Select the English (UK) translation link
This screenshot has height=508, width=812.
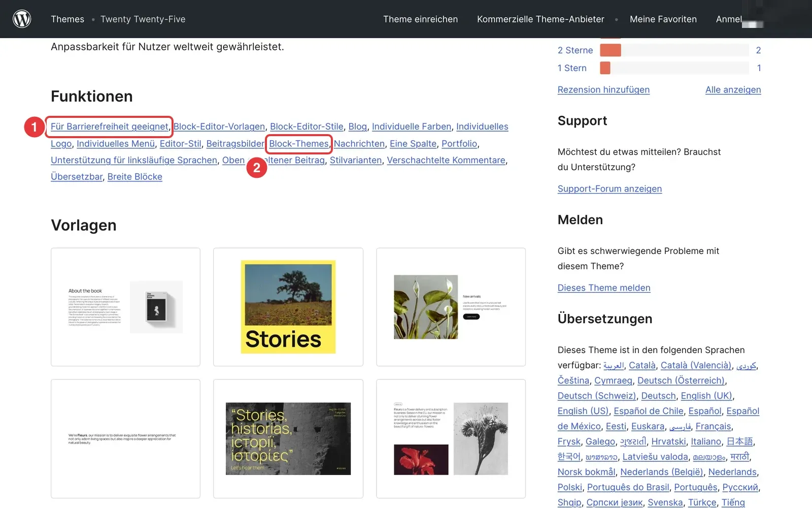pyautogui.click(x=706, y=396)
